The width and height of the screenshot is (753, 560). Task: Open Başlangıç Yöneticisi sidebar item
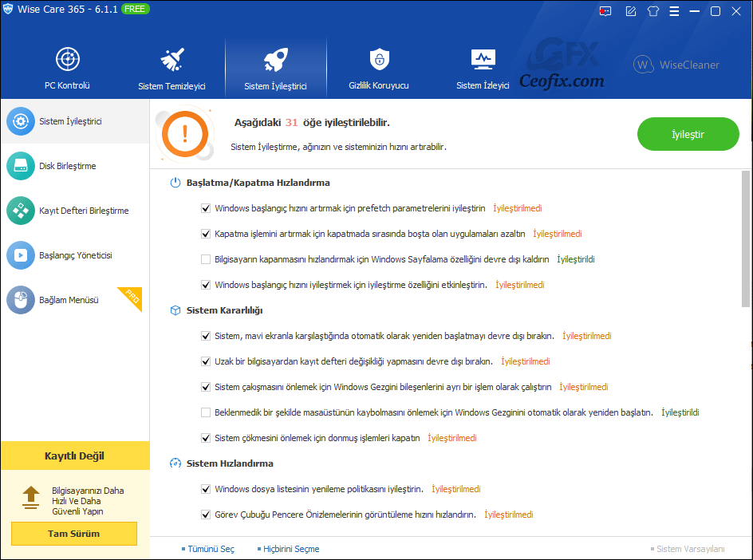pos(75,255)
